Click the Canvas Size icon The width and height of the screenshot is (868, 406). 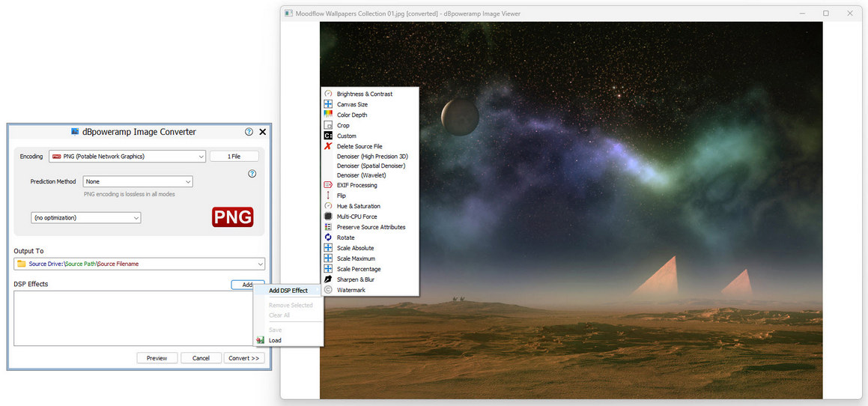point(328,104)
